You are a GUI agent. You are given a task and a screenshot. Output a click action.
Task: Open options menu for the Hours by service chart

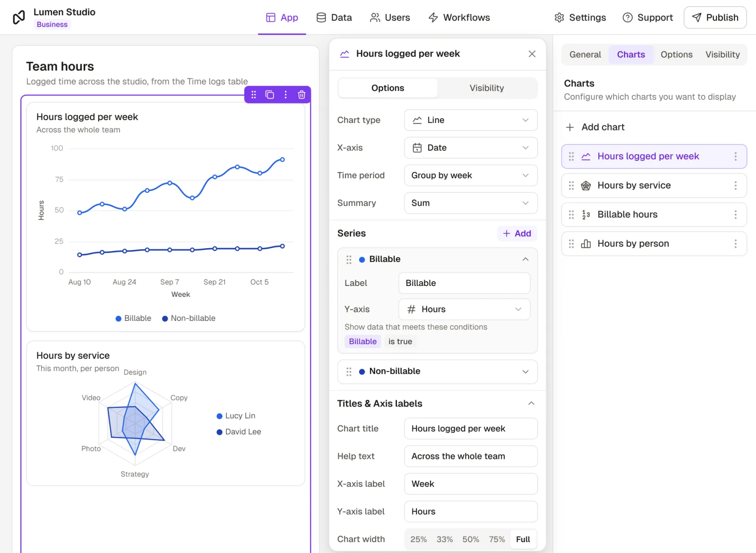pos(735,186)
